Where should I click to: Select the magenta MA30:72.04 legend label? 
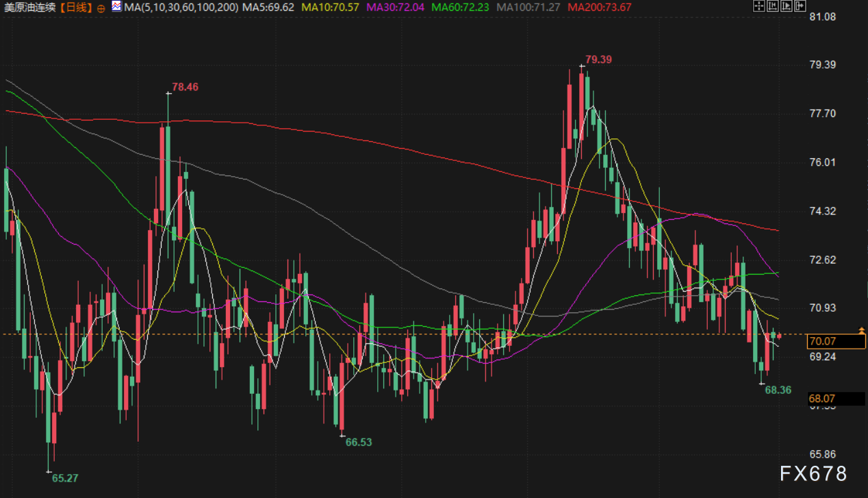[x=395, y=8]
